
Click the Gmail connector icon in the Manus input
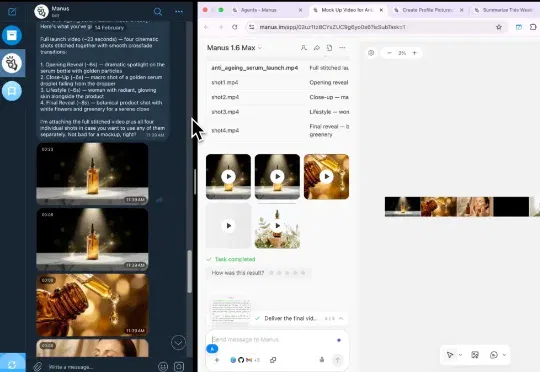click(x=249, y=360)
